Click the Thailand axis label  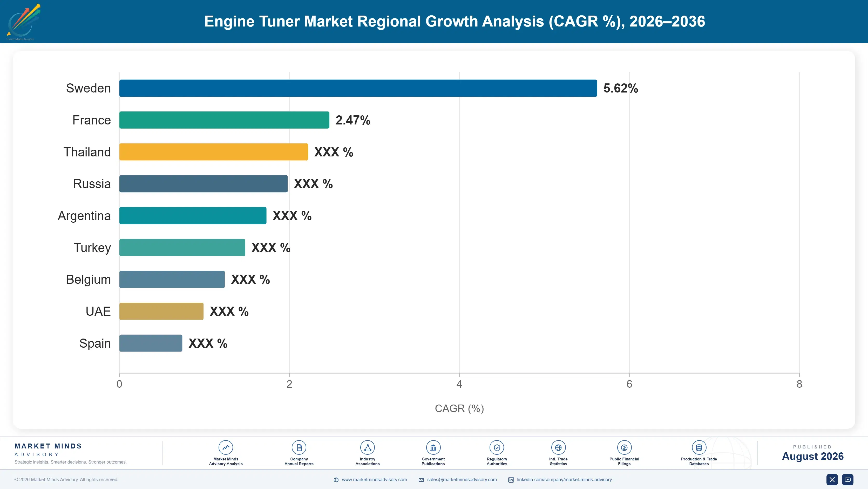[87, 152]
